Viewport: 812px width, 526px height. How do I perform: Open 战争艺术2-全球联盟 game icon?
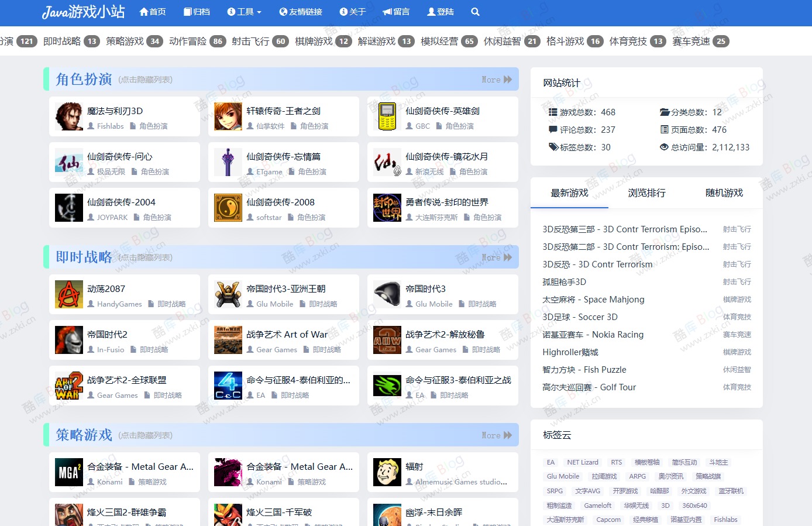(x=69, y=386)
